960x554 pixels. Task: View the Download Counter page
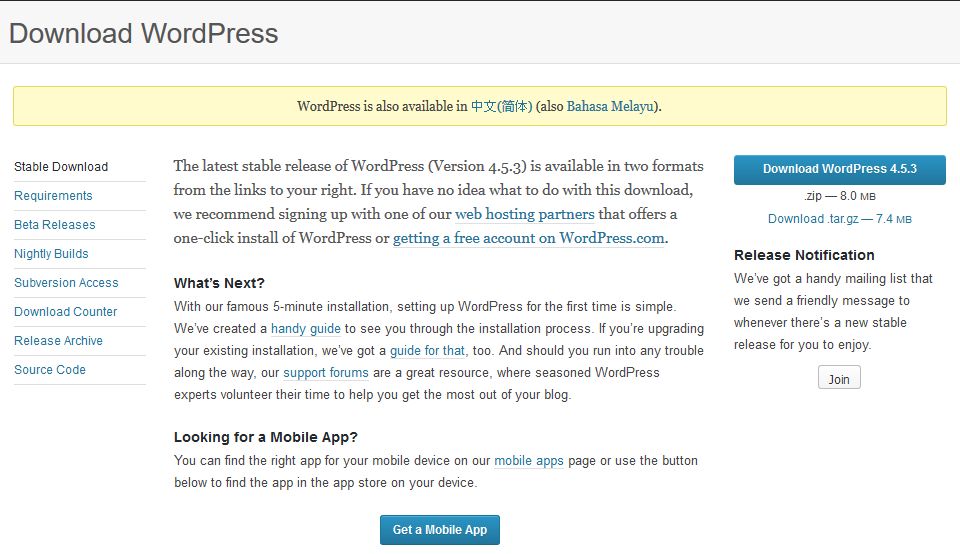click(x=66, y=312)
